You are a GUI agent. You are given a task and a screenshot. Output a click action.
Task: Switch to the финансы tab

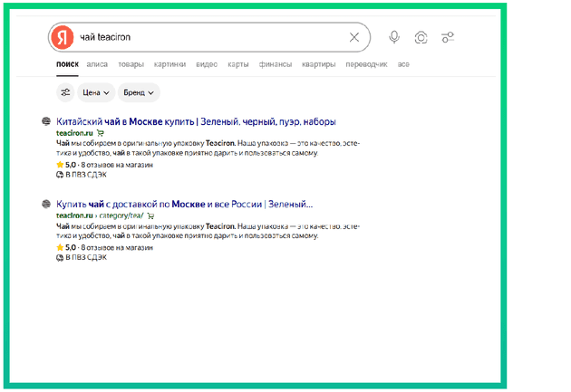click(276, 64)
